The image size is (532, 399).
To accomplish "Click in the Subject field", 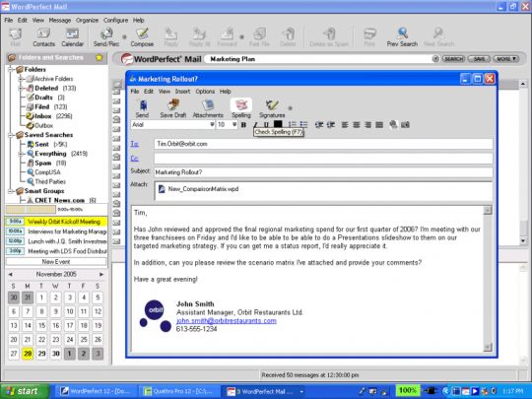I will (x=323, y=172).
